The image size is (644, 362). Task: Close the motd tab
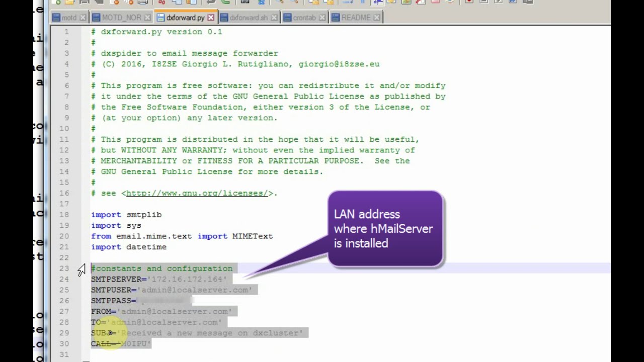coord(83,18)
